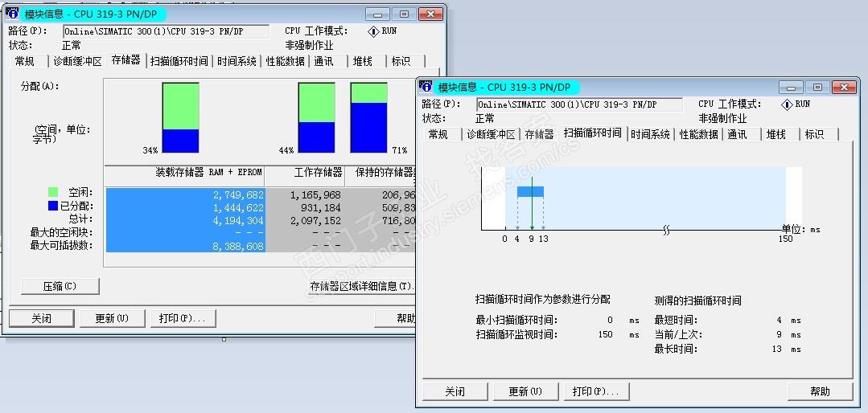The height and width of the screenshot is (413, 868).
Task: Click the 最小扫描循环时间 value 0
Action: coord(610,320)
